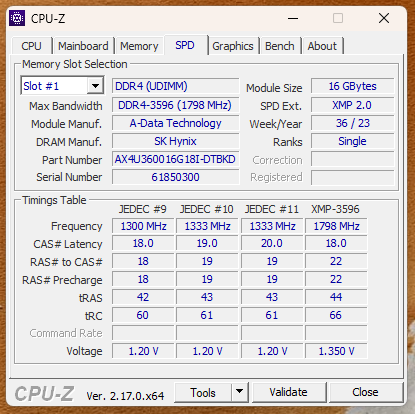Click the Close button
This screenshot has height=414, width=415.
pyautogui.click(x=365, y=392)
